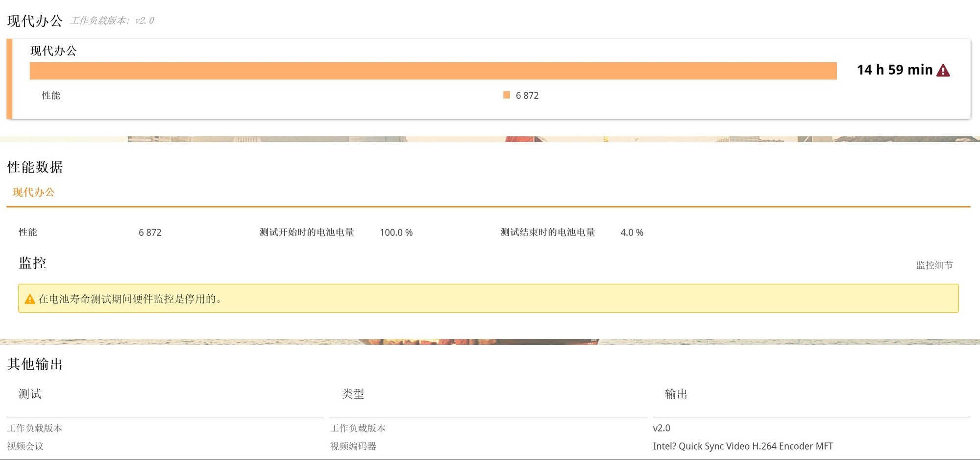The width and height of the screenshot is (980, 460).
Task: Click the 测试开始时的电池电量 label
Action: 307,232
